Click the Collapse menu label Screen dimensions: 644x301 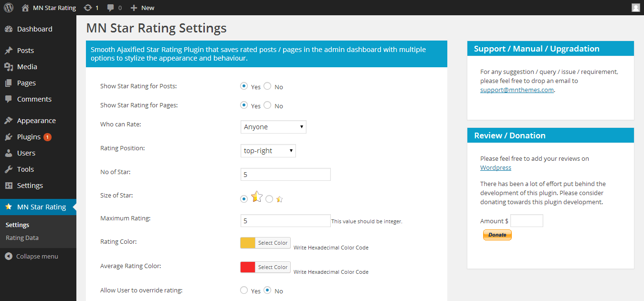click(x=37, y=256)
